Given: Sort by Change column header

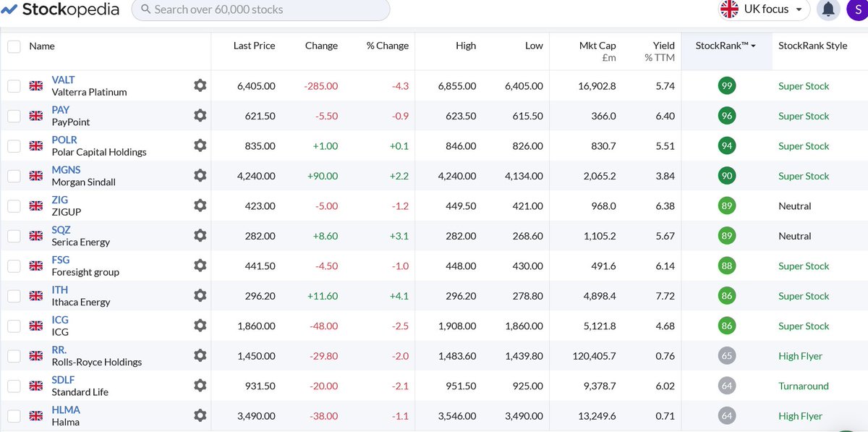Looking at the screenshot, I should click(x=321, y=46).
